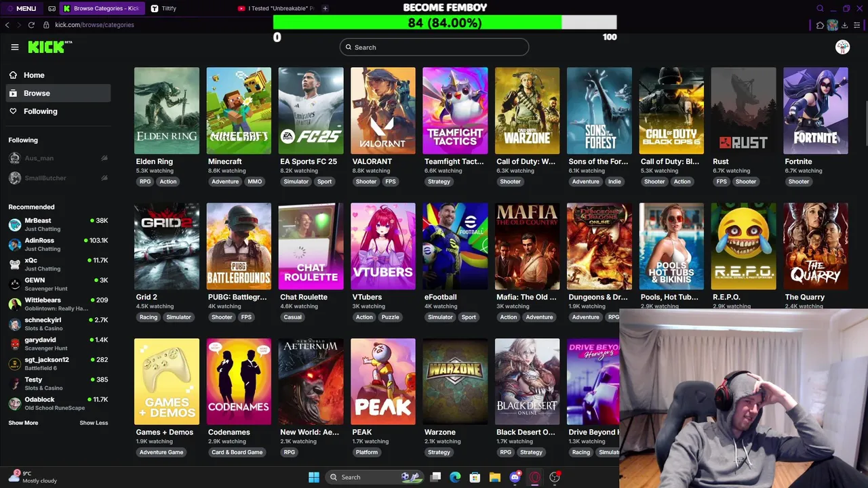Open Task View in the taskbar
Viewport: 868px width, 488px height.
(x=436, y=477)
